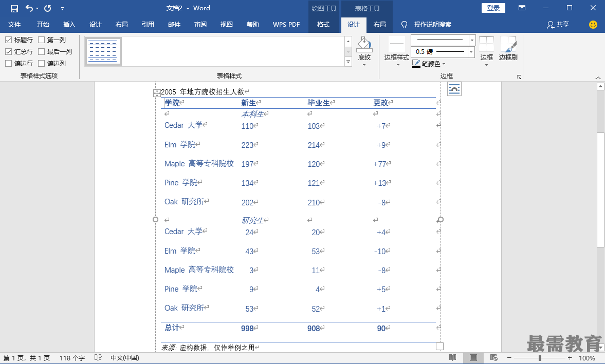Click the zoom out minus button

(x=509, y=358)
